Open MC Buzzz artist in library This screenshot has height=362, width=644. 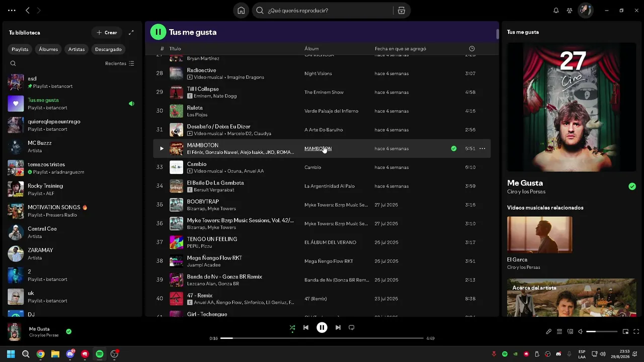tap(71, 146)
